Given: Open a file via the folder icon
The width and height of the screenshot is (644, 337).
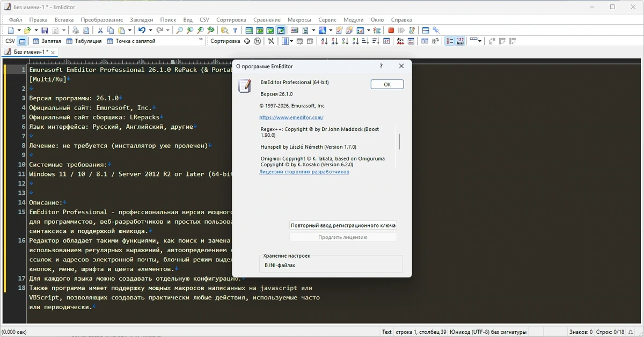Looking at the screenshot, I should [27, 31].
